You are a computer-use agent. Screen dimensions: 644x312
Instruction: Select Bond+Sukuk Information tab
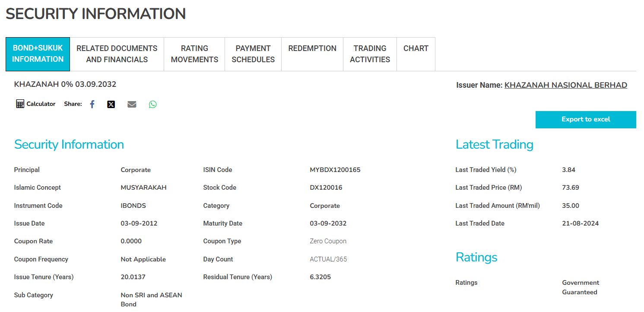(38, 54)
